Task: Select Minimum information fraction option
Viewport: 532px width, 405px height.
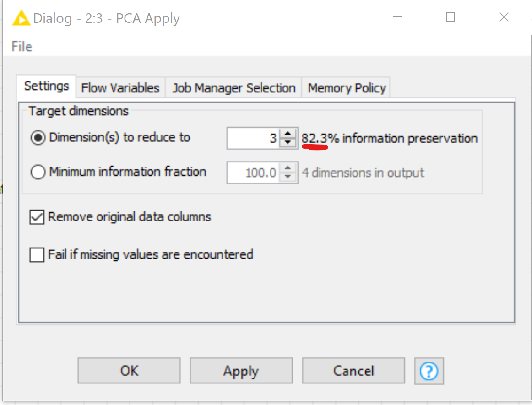Action: [x=38, y=172]
